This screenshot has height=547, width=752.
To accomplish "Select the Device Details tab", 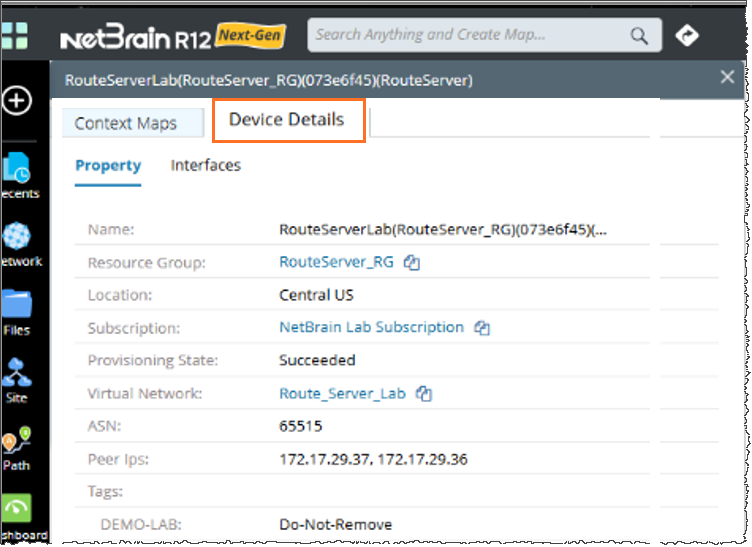I will pyautogui.click(x=289, y=120).
